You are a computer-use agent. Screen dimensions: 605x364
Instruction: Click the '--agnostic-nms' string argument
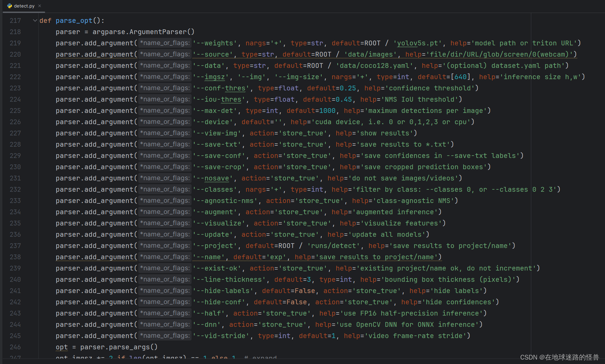(x=225, y=201)
